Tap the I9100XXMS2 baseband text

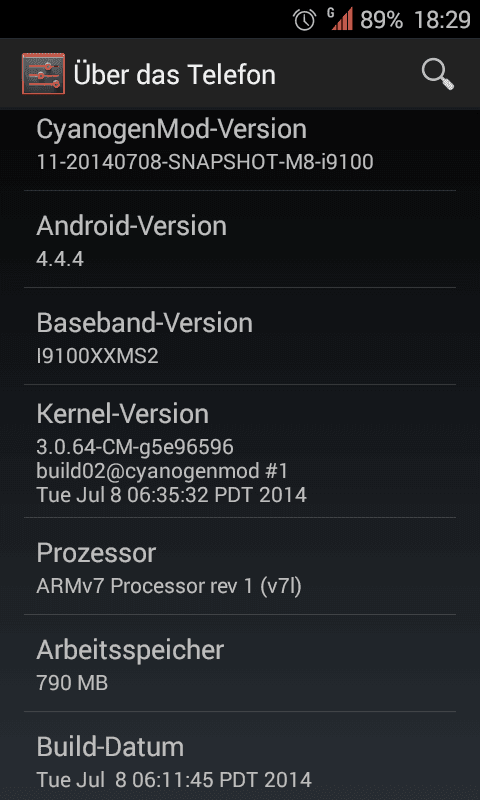coord(97,356)
